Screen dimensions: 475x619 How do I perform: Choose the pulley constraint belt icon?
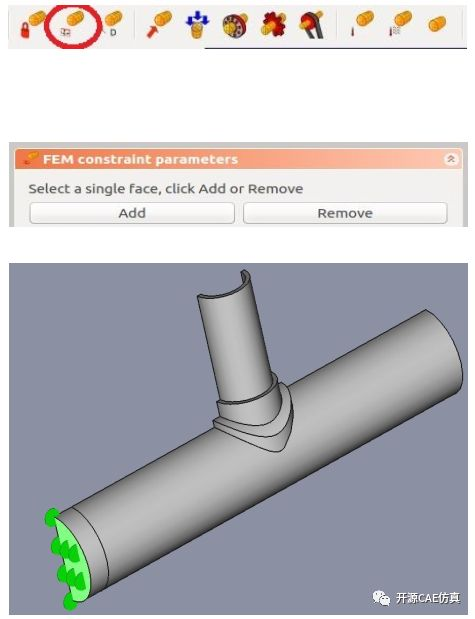312,24
